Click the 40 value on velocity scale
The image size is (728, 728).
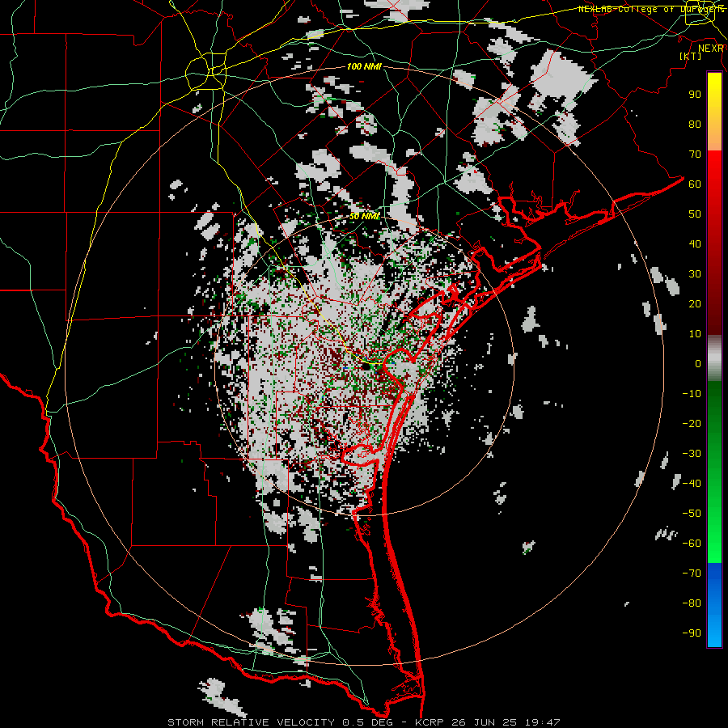695,244
